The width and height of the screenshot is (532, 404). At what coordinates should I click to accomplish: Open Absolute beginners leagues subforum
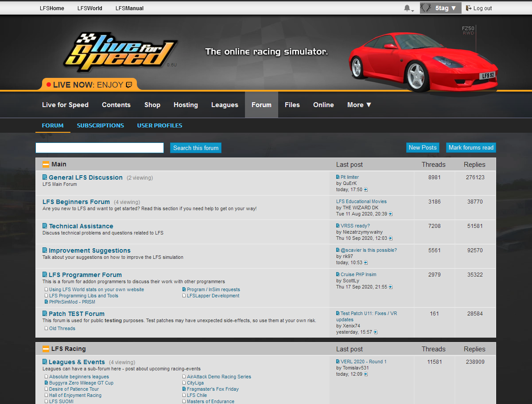pyautogui.click(x=79, y=377)
